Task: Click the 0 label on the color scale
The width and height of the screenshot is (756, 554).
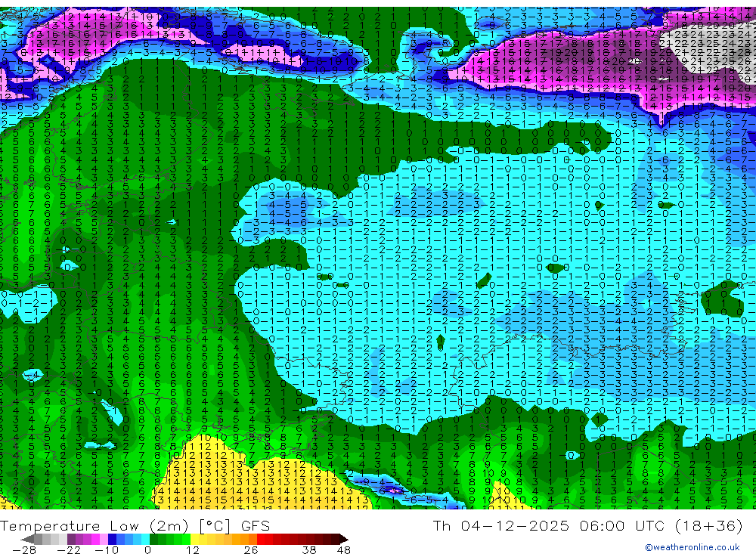Action: coord(147,549)
